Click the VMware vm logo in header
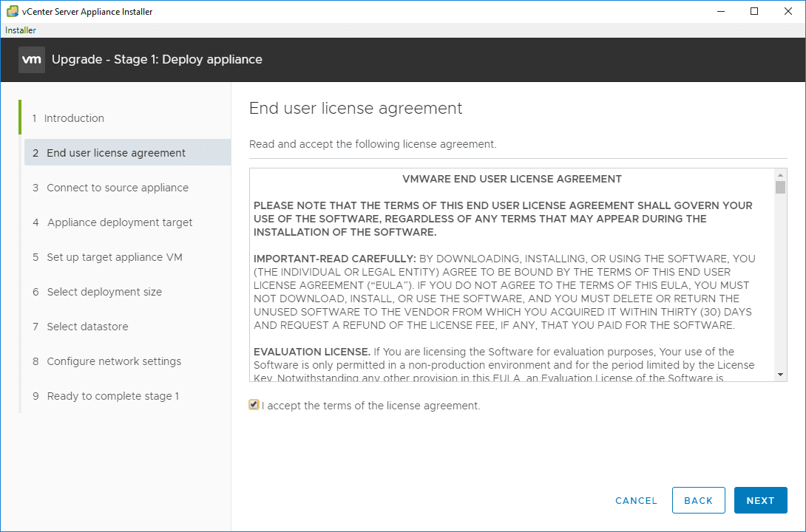Screen dimensions: 806x532 tap(32, 60)
